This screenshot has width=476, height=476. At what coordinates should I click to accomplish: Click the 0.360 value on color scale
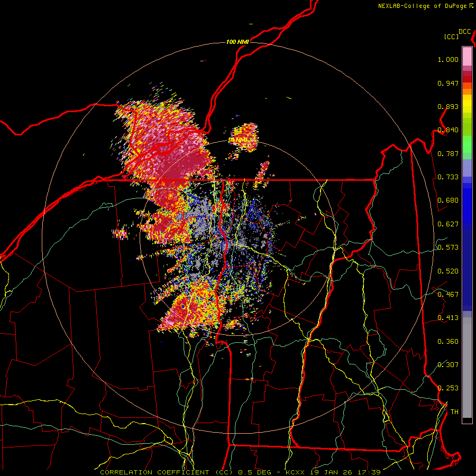click(448, 342)
